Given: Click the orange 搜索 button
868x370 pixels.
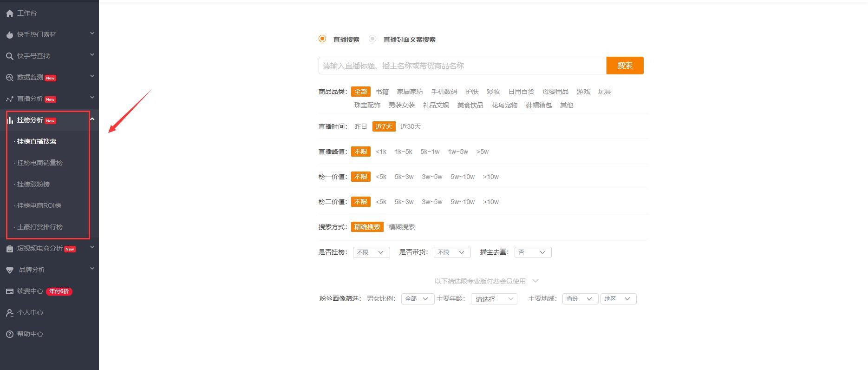Looking at the screenshot, I should 625,66.
